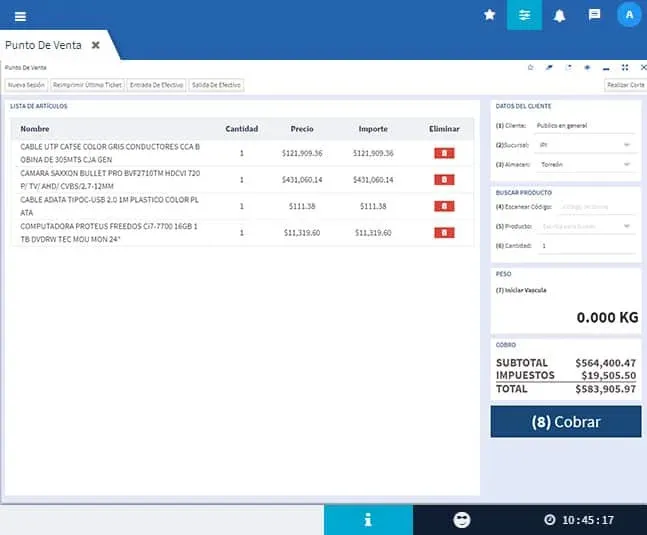Close the Punto De Venta tab
Viewport: 647px width, 535px height.
[x=96, y=45]
